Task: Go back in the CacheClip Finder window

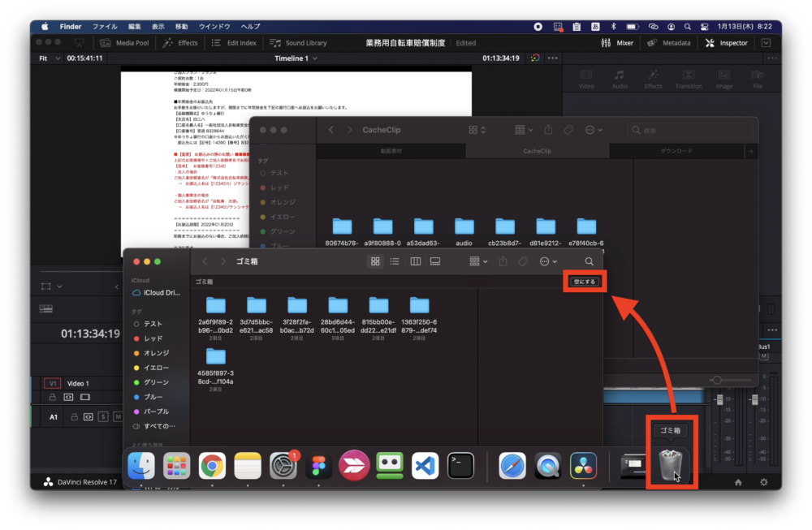Action: click(x=331, y=130)
